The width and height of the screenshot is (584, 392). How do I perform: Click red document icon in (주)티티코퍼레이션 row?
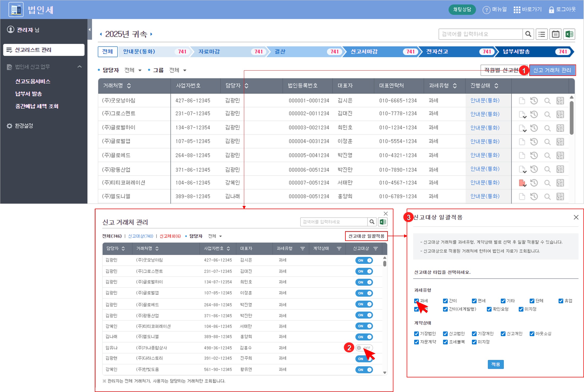click(522, 183)
